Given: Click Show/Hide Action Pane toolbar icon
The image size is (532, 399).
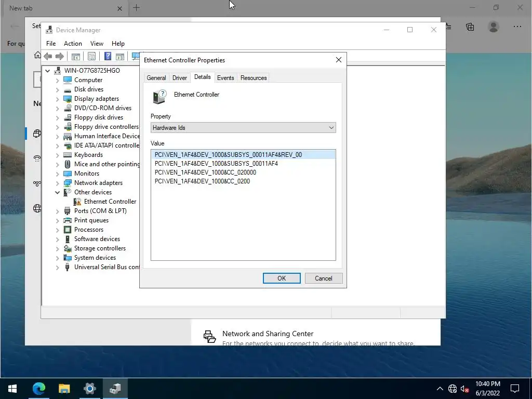Looking at the screenshot, I should (120, 56).
